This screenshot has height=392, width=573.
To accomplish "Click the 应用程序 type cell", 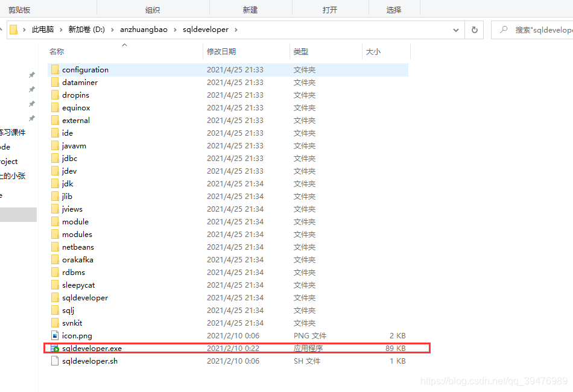I will [308, 348].
